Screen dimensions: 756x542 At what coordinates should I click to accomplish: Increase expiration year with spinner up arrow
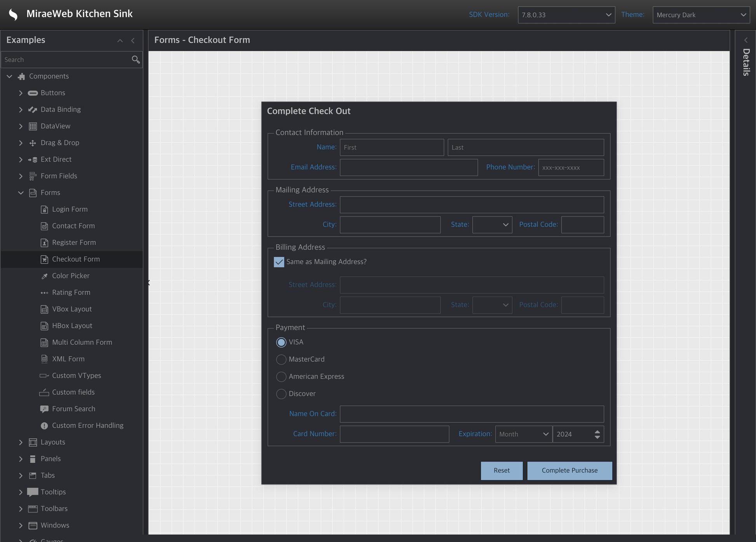click(597, 431)
